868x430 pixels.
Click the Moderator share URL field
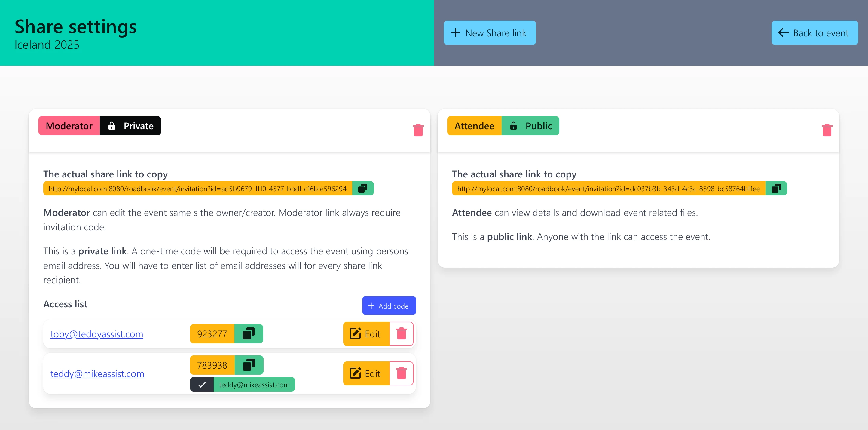197,188
